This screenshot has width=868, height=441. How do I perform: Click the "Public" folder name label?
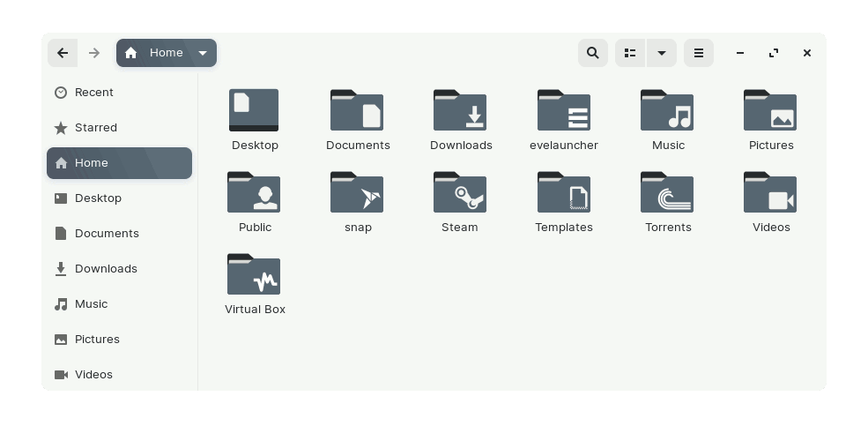[255, 228]
